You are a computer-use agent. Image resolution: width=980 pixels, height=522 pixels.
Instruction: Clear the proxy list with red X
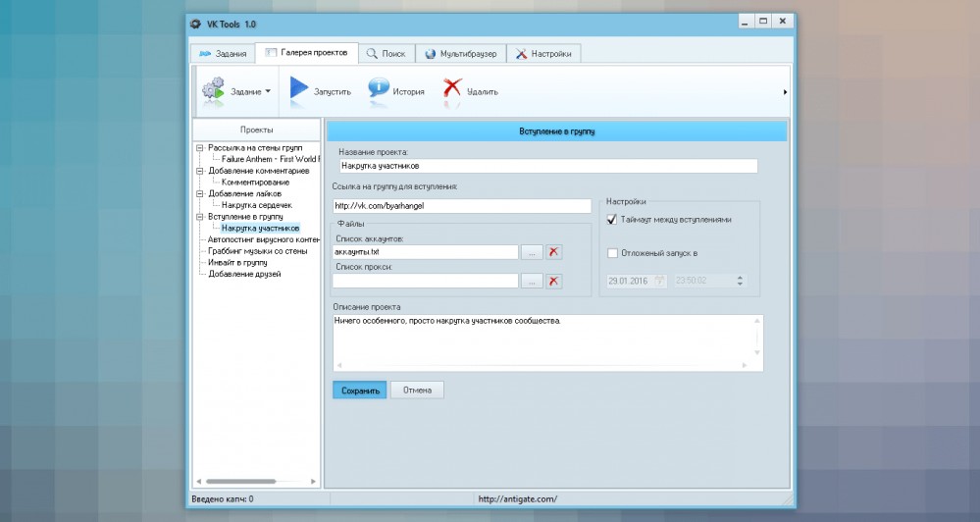(x=553, y=282)
